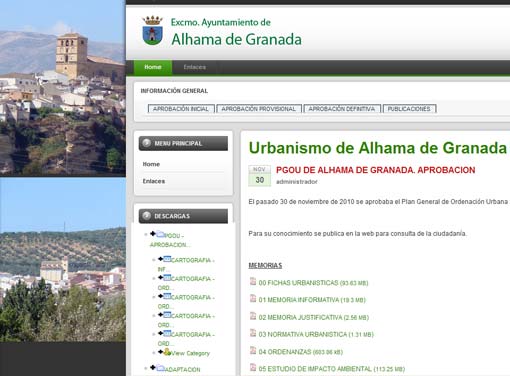This screenshot has width=510, height=376.
Task: Open the Publicaciones section
Action: pos(409,109)
